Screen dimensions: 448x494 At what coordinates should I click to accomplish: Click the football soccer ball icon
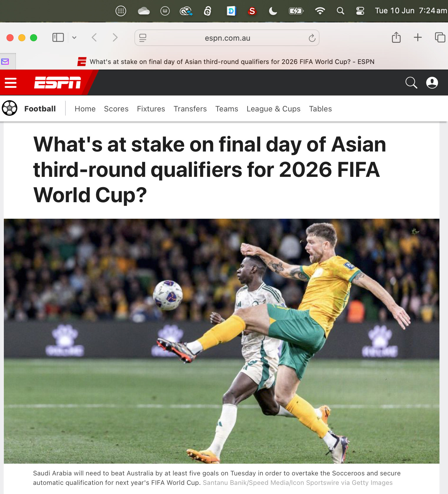(x=10, y=108)
